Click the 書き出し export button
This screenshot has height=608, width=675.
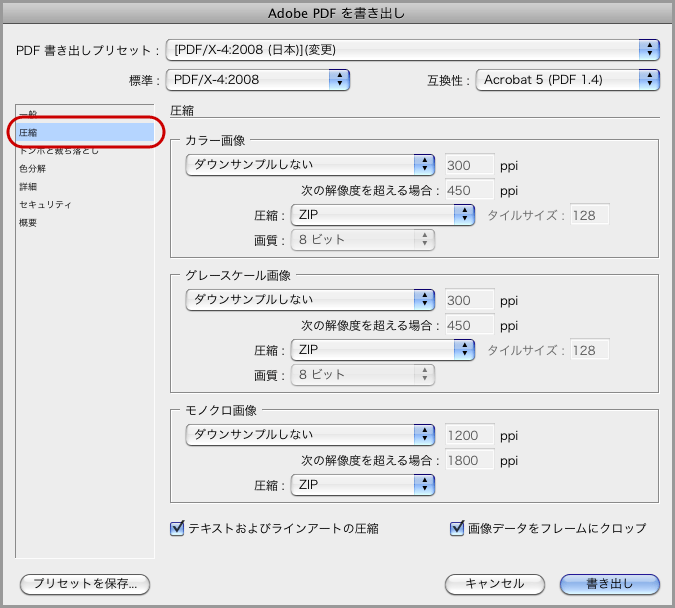[x=610, y=584]
